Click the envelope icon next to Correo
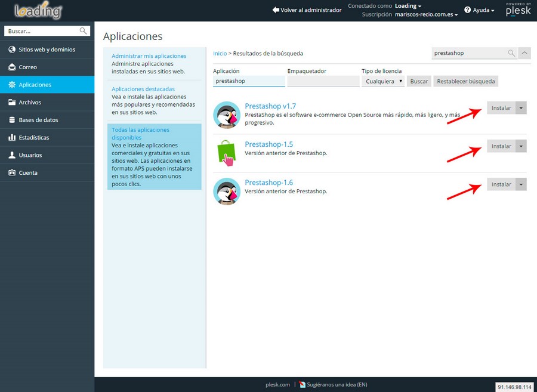This screenshot has height=392, width=537. (x=12, y=67)
